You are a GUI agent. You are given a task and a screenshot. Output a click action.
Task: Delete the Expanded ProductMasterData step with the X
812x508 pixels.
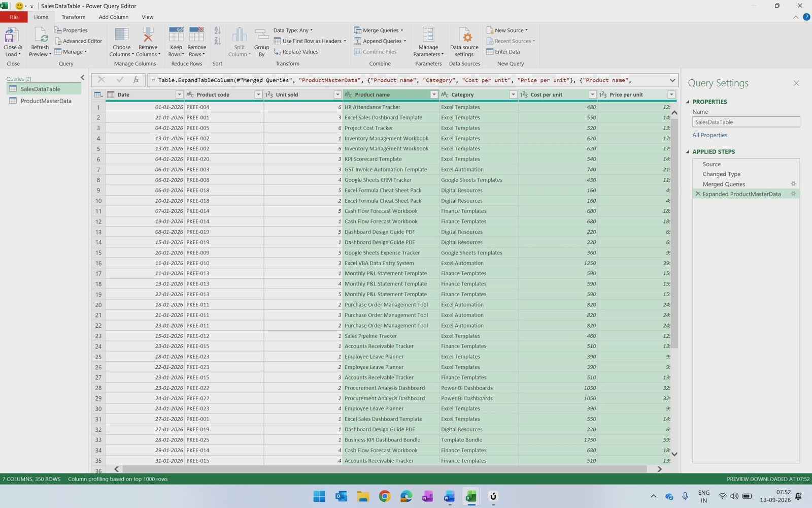pyautogui.click(x=698, y=194)
